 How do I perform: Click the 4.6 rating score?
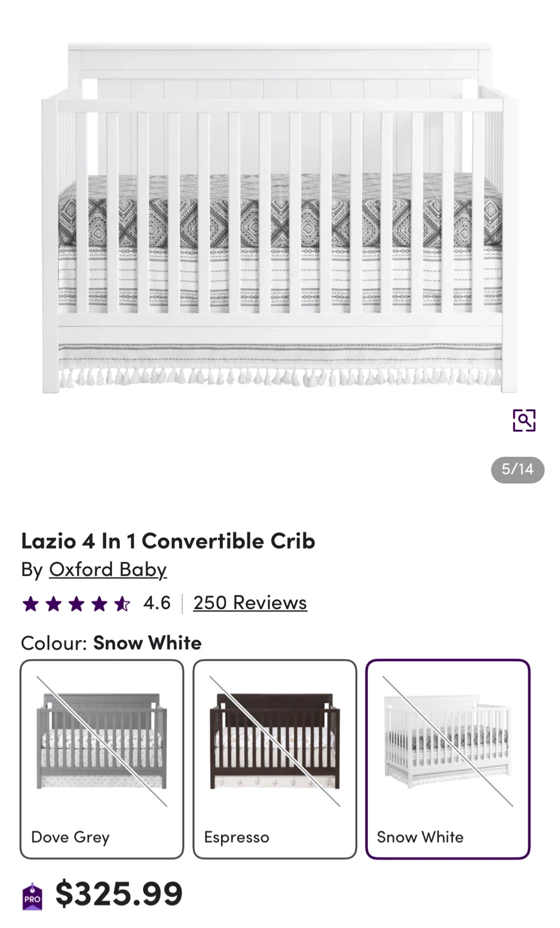tap(157, 603)
